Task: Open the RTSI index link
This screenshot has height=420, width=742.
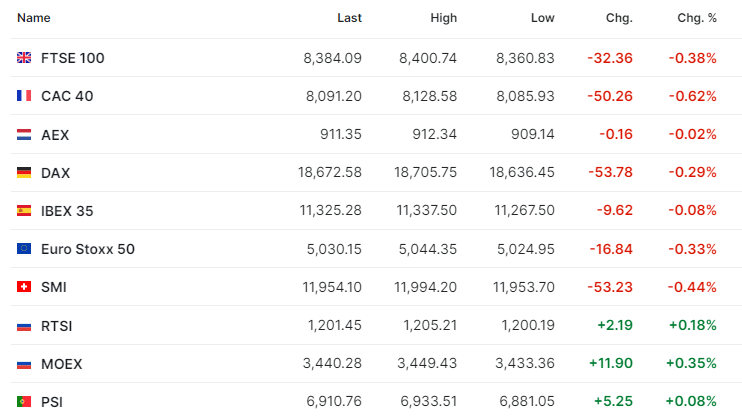Action: click(57, 326)
